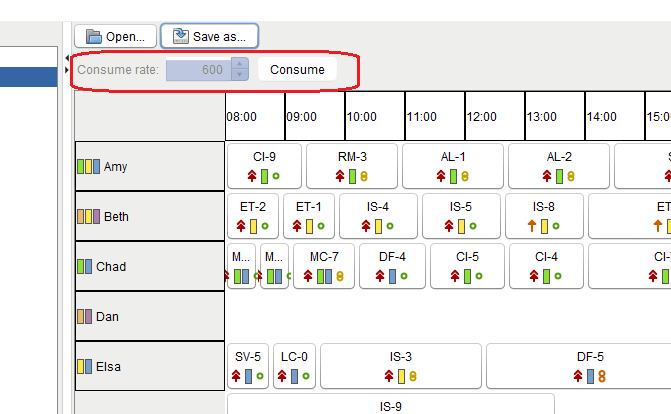Click the Consume rate input field

pos(198,70)
